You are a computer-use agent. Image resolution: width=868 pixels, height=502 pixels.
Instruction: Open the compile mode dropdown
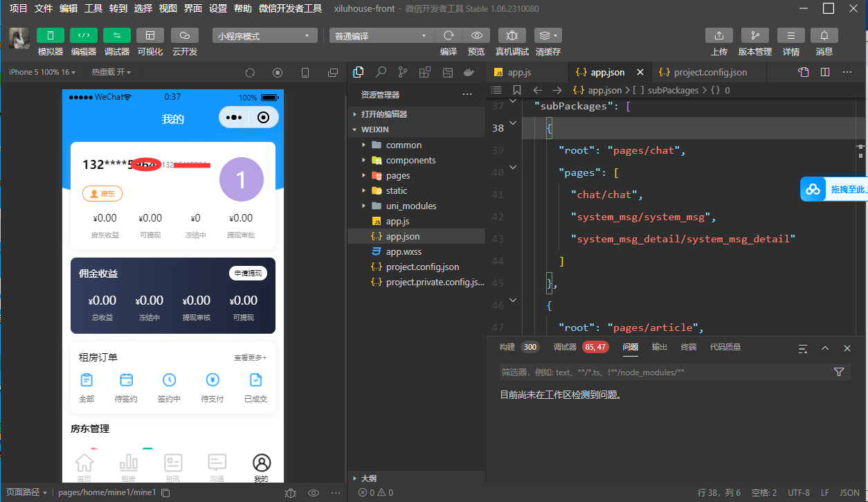pos(381,36)
